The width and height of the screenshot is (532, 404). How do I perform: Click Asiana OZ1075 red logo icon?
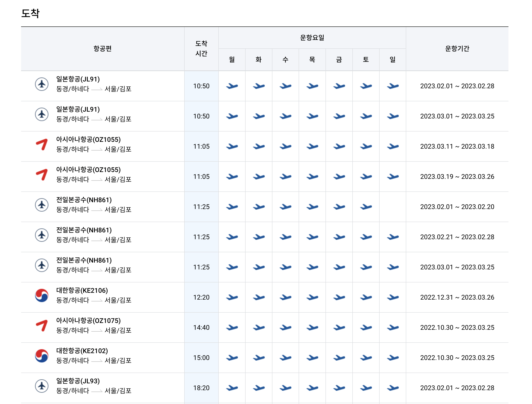point(42,325)
